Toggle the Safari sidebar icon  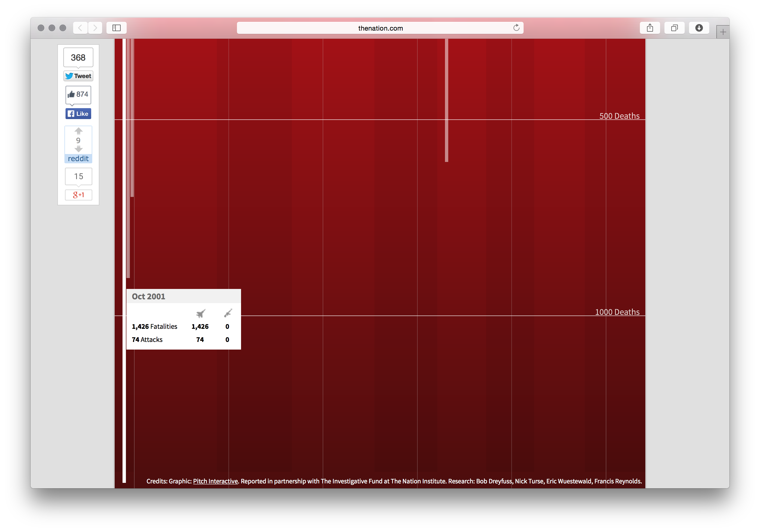point(116,28)
